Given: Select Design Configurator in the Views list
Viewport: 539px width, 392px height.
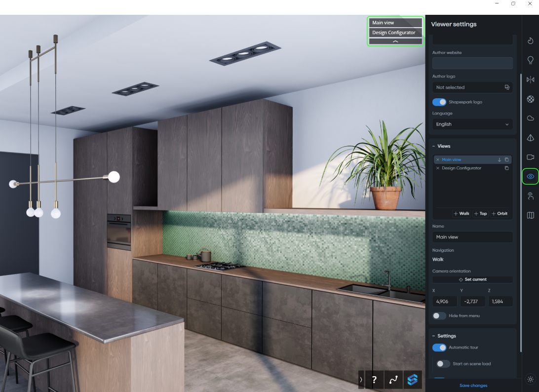Looking at the screenshot, I should (462, 168).
